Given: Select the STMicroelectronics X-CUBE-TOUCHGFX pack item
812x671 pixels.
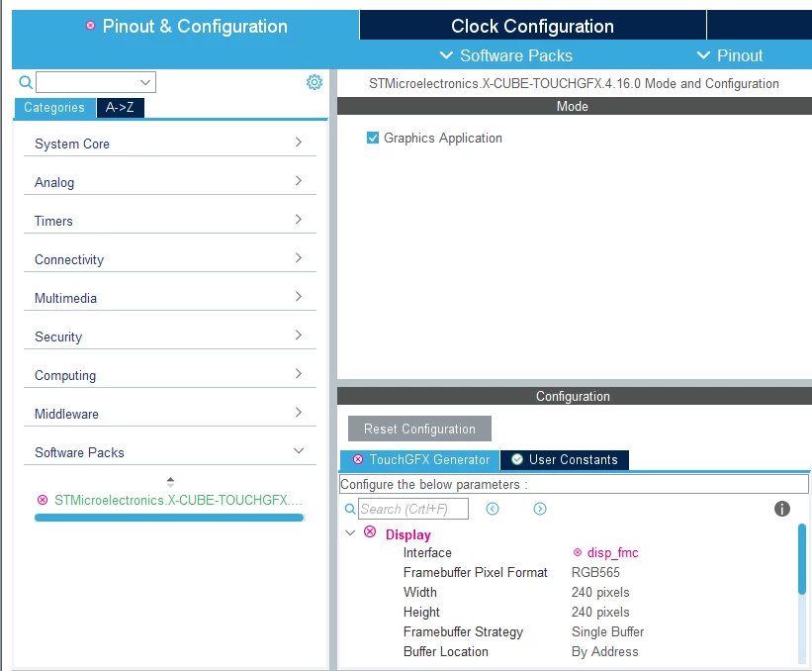Looking at the screenshot, I should pos(170,500).
